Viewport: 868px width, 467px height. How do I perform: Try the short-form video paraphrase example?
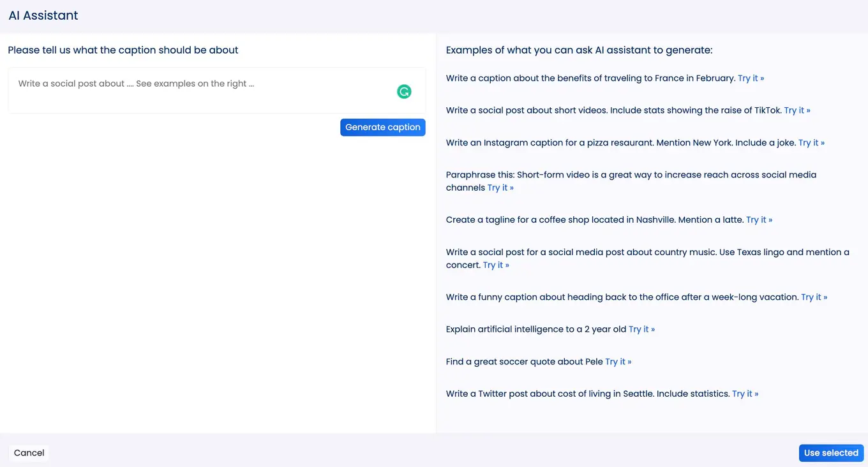(500, 187)
